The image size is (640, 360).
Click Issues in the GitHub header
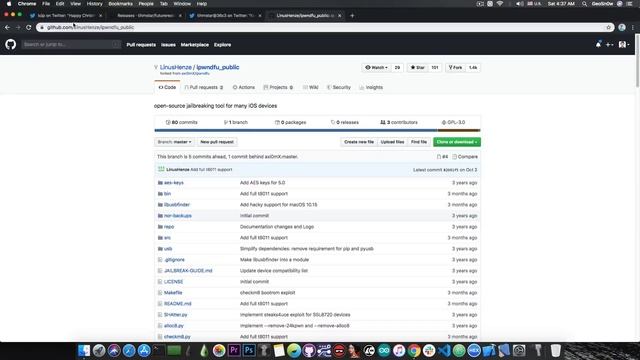tap(168, 44)
